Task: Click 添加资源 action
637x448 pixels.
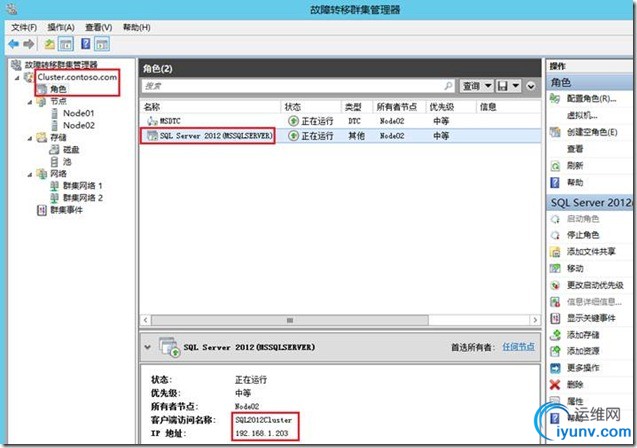Action: (583, 351)
